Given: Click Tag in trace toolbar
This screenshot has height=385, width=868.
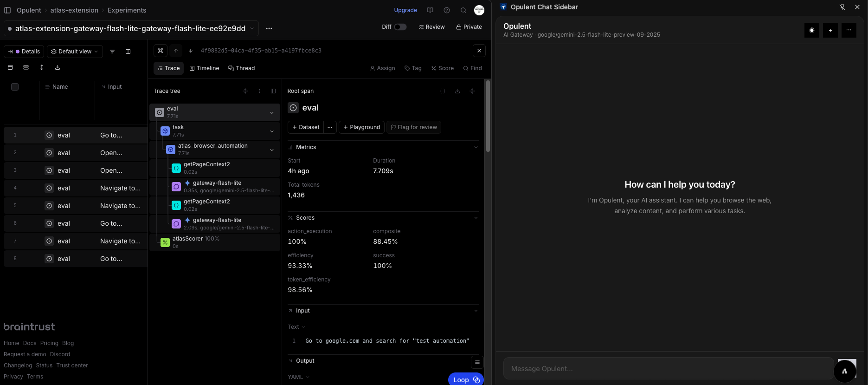Looking at the screenshot, I should click(413, 68).
